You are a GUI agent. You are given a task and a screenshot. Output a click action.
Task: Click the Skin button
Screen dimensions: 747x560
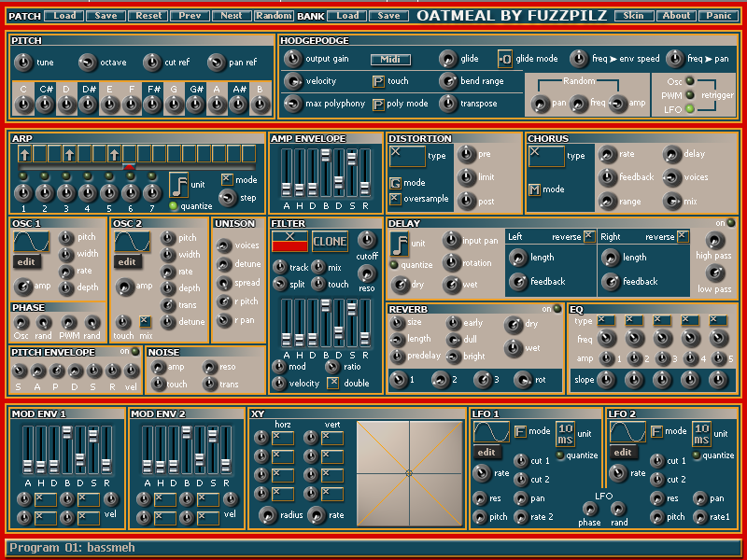point(633,16)
